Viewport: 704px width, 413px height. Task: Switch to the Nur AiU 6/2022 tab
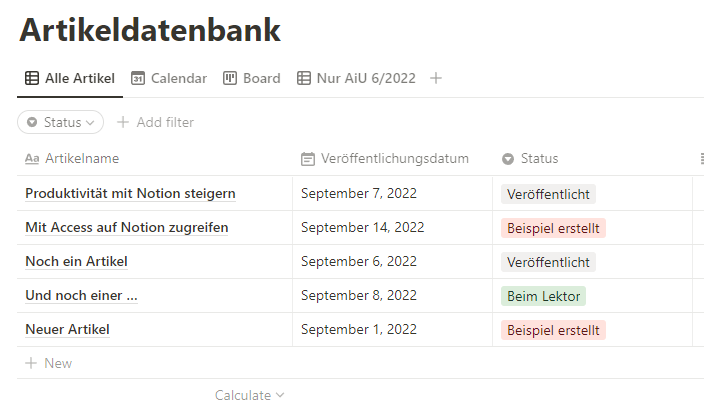366,78
